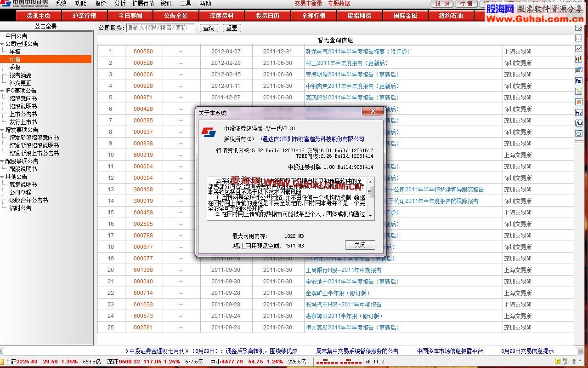
Task: Click the magnifier search icon in right sidebar
Action: (579, 133)
